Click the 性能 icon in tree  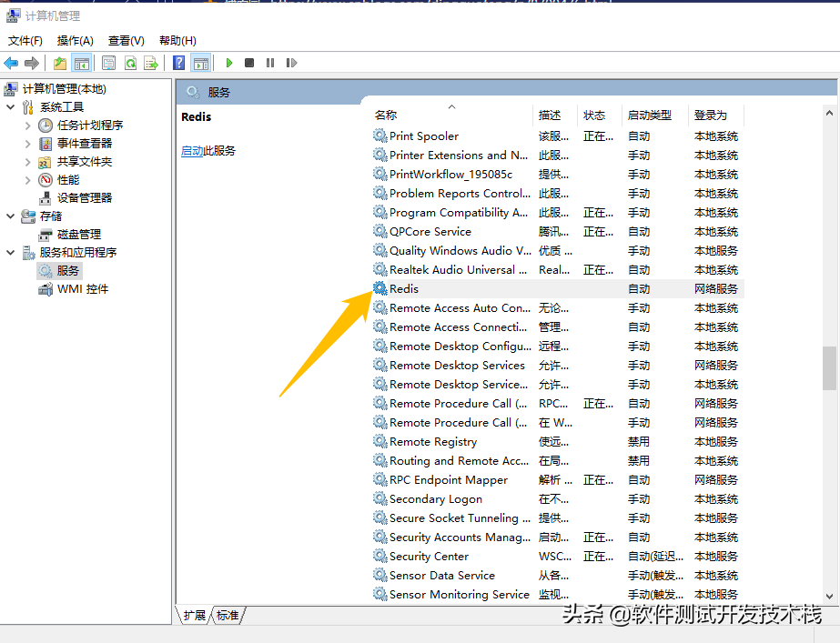click(x=46, y=180)
